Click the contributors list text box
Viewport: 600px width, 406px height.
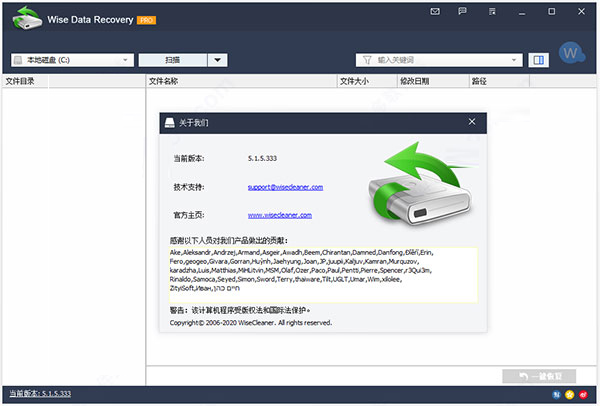(323, 275)
